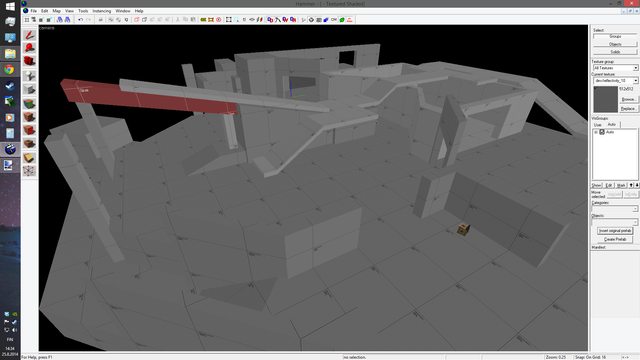Click the Undo arrow in toolbar
Image resolution: width=640 pixels, height=360 pixels.
pos(80,20)
